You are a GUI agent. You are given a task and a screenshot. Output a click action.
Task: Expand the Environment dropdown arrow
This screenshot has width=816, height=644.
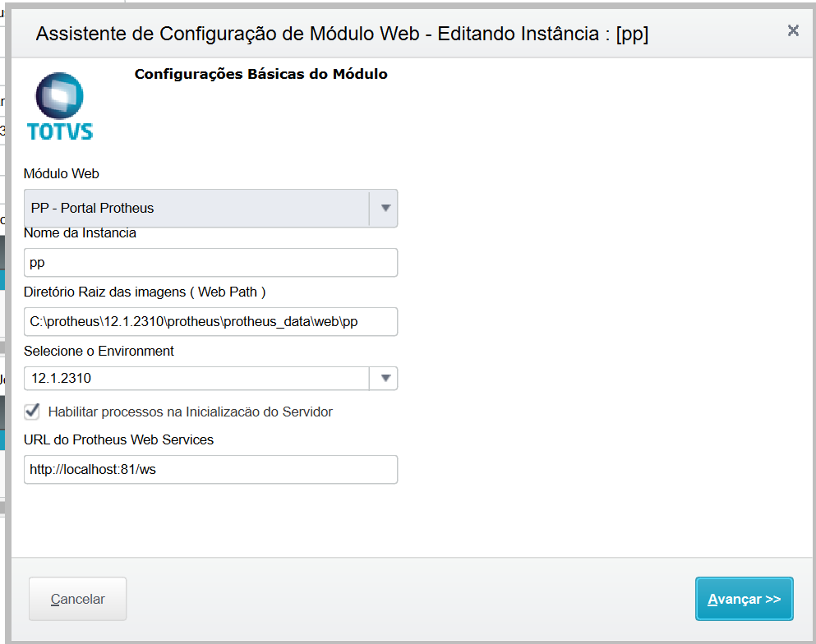pos(385,379)
